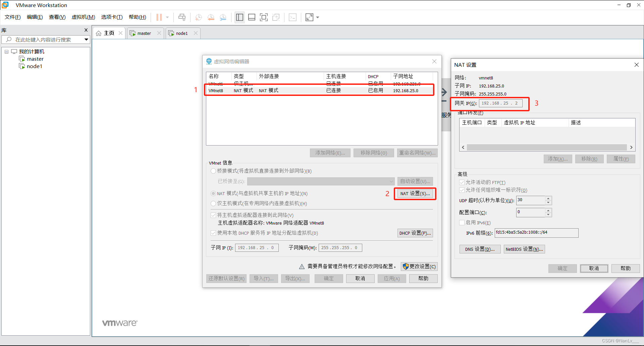Select the VMnet8 row in network list

click(319, 91)
